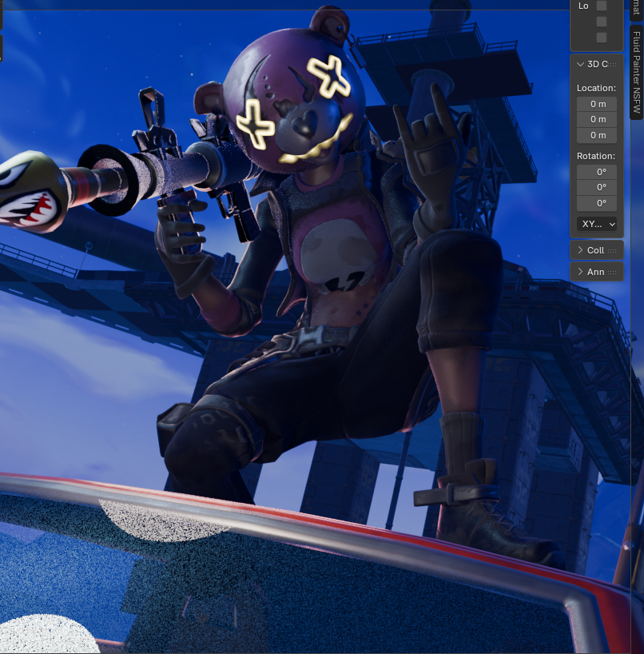Toggle the checkbox beside the Lo label
The image size is (644, 654).
click(x=602, y=6)
